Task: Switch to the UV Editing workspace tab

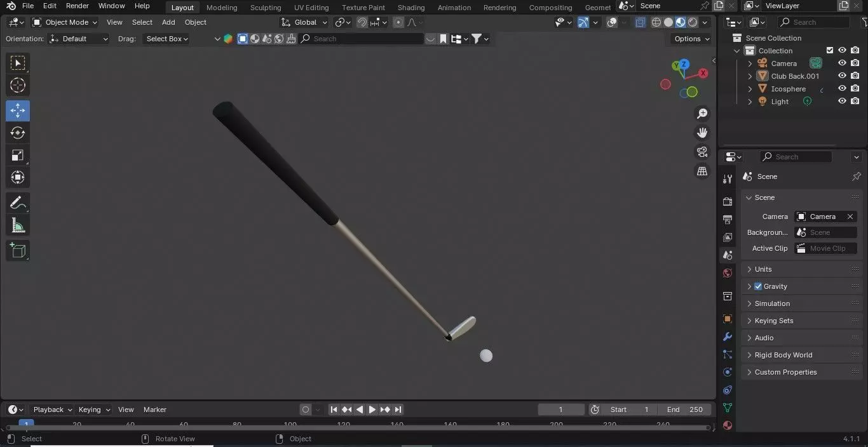Action: coord(311,8)
